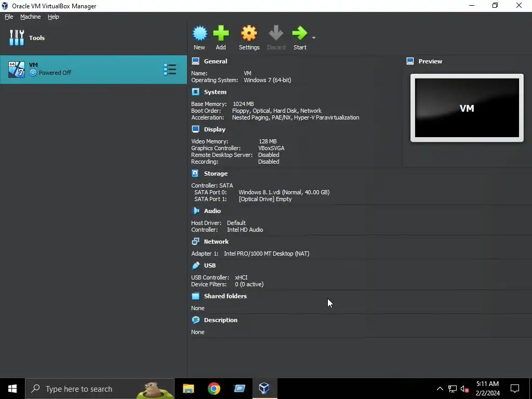Click the VBoxSVGA graphics controller value
532x399 pixels.
click(271, 148)
